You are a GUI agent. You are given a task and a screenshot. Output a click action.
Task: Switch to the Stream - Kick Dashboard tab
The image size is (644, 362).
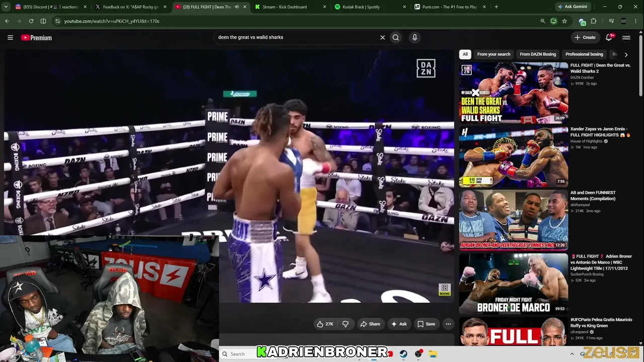[290, 7]
